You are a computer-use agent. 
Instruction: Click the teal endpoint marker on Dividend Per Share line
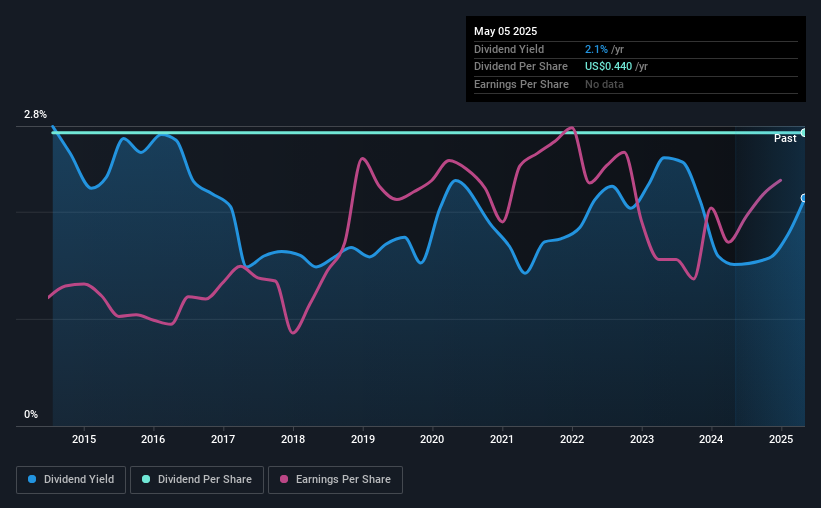(x=804, y=132)
